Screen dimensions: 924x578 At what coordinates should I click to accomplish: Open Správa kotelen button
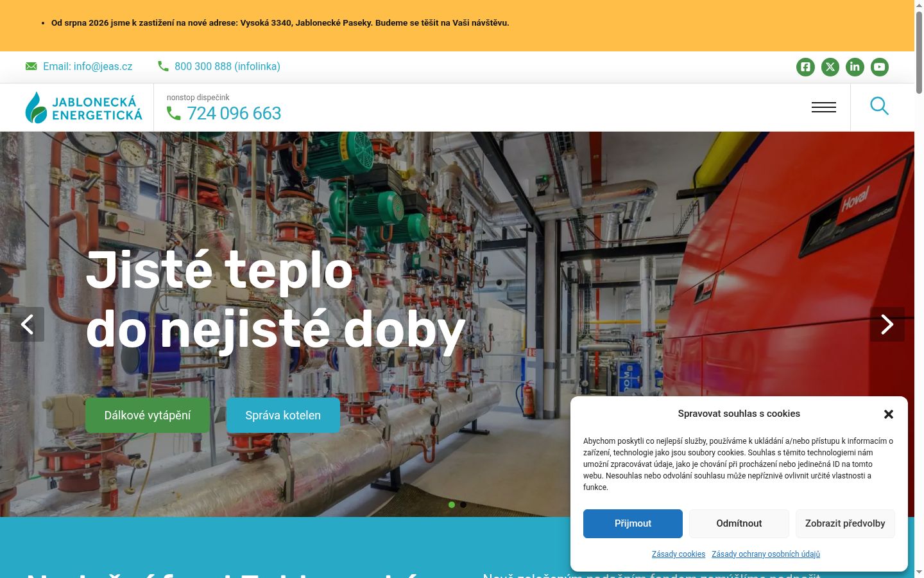[x=283, y=416]
